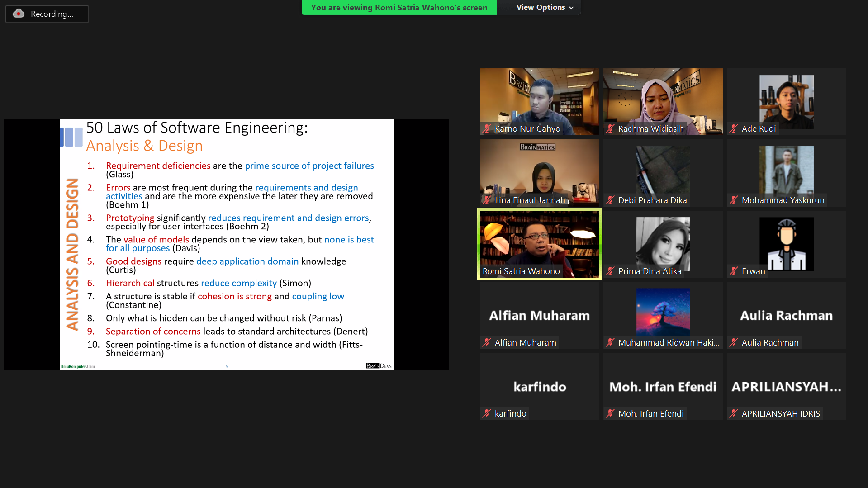Click the Recording... status label

coord(52,14)
